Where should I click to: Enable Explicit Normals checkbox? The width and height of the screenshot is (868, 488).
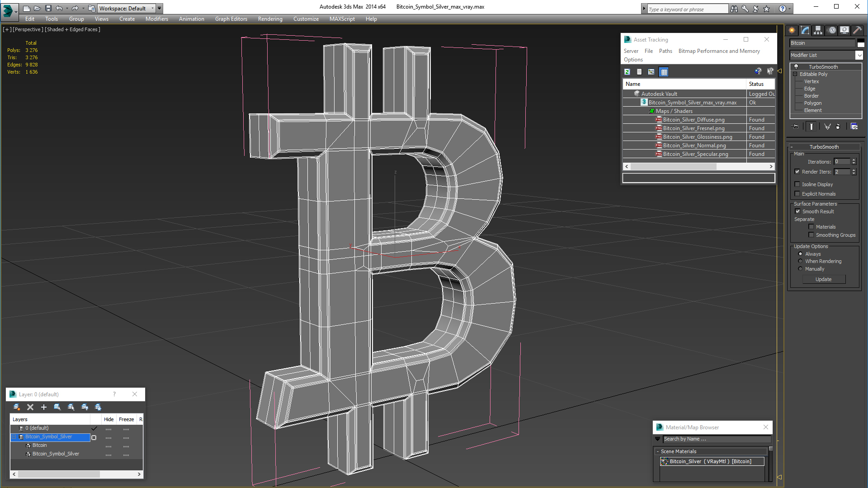[797, 194]
